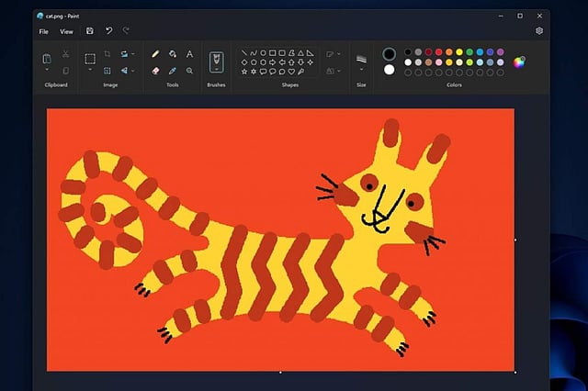Screen dimensions: 588x391
Task: Pick the red color swatch
Action: point(439,51)
